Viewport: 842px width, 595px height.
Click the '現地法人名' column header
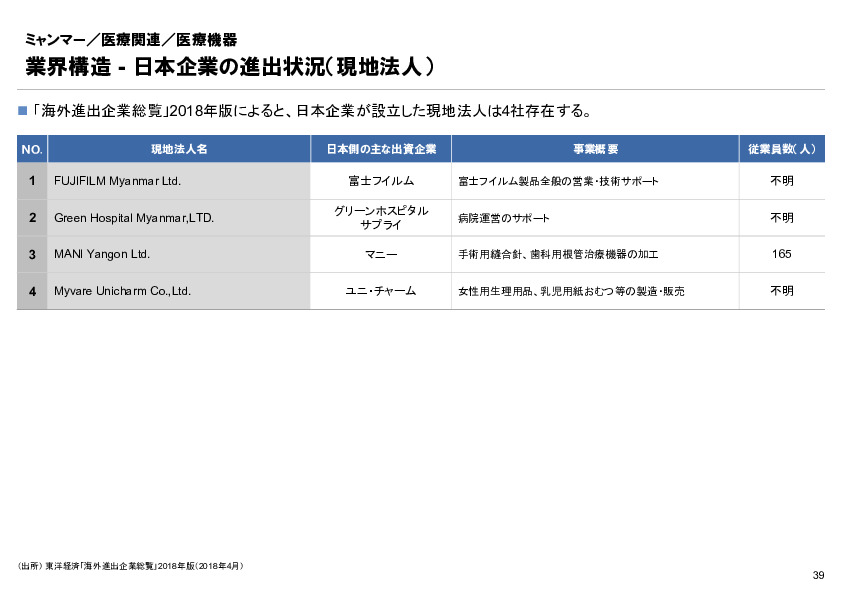(179, 149)
